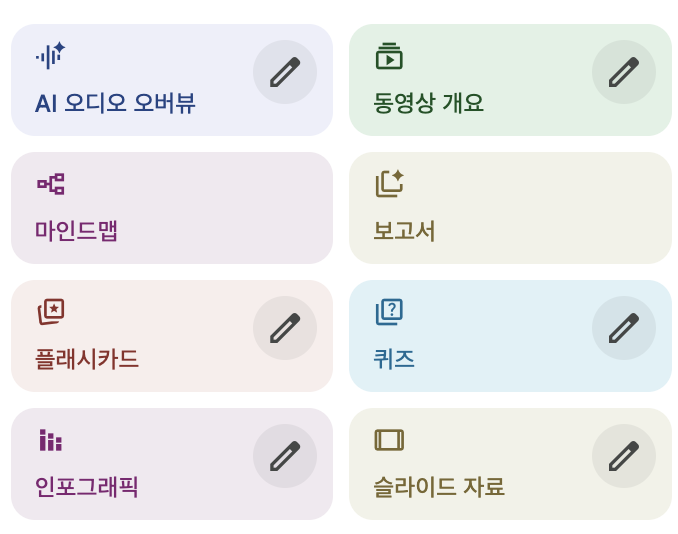Screen dimensions: 678x534
Task: Click the AI 오디오 오버뷰 waveform icon
Action: (x=50, y=56)
